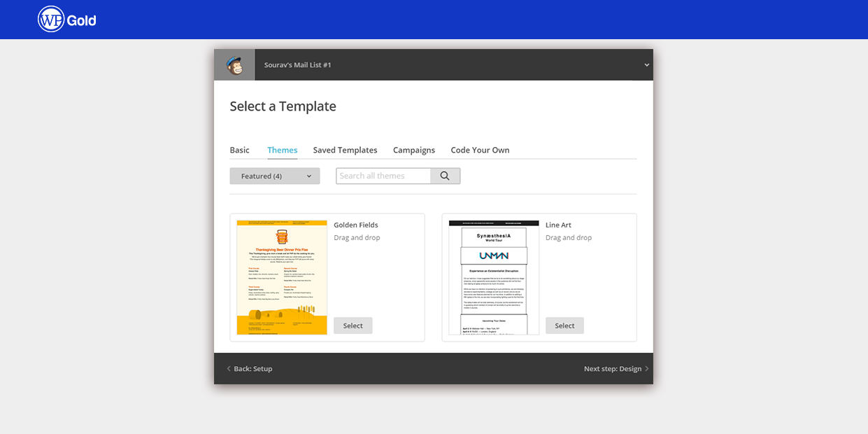Viewport: 868px width, 434px height.
Task: Go back via Back: Setup
Action: 250,369
